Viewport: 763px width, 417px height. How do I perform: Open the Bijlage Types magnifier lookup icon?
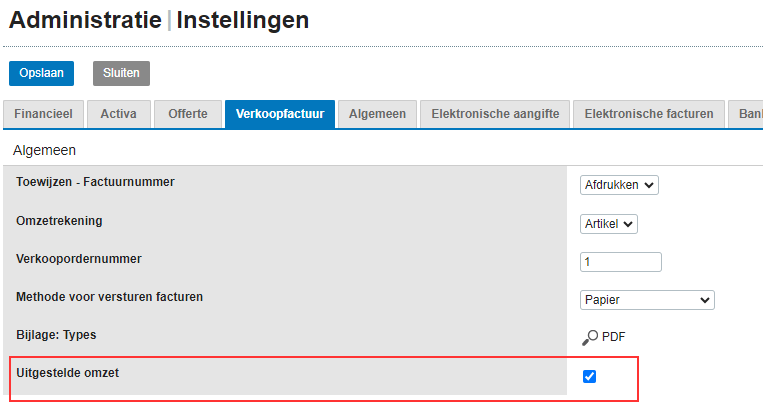pyautogui.click(x=590, y=337)
